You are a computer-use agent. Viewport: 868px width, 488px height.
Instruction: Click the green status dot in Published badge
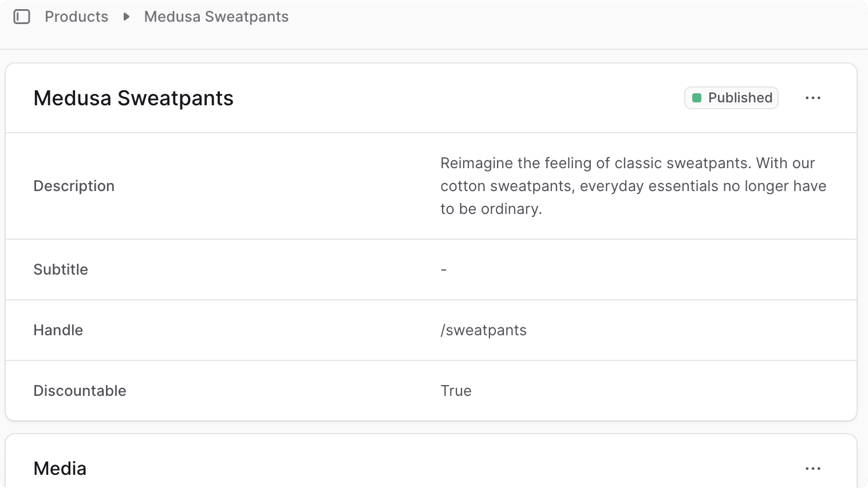[697, 98]
